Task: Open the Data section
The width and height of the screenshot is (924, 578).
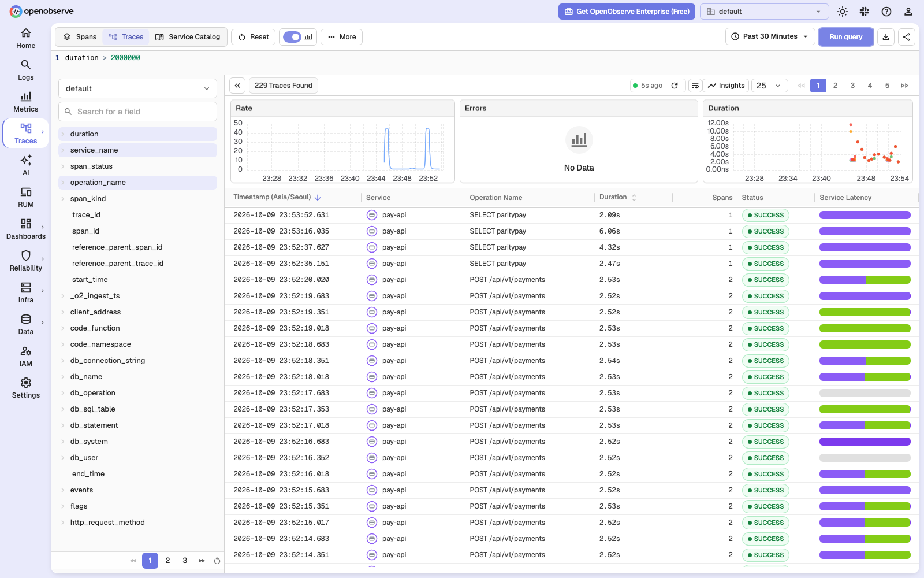Action: (25, 325)
